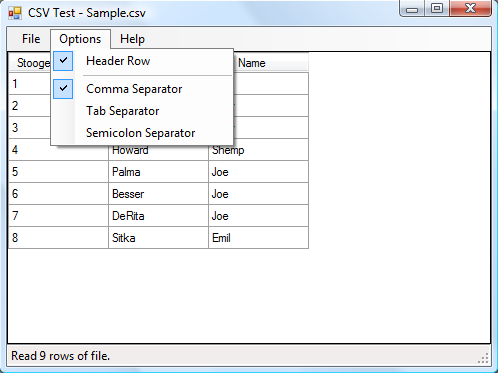Close the CSV Test window
Image resolution: width=498 pixels, height=373 pixels.
click(x=470, y=8)
